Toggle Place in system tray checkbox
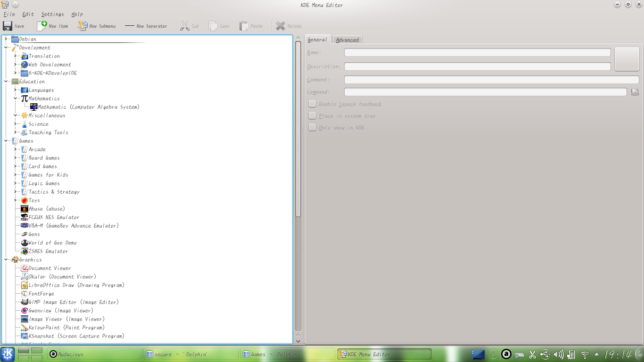Screen dimensions: 644x362 [x=312, y=115]
